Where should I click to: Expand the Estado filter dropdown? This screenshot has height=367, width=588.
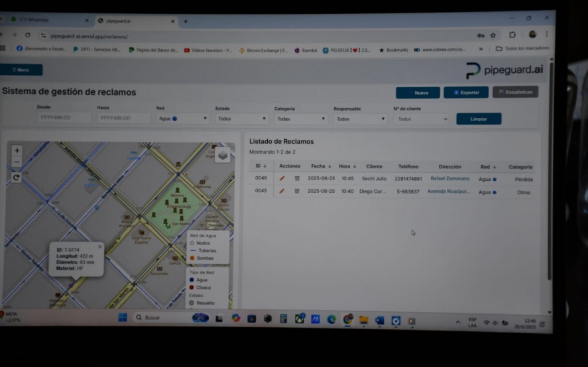pos(241,119)
